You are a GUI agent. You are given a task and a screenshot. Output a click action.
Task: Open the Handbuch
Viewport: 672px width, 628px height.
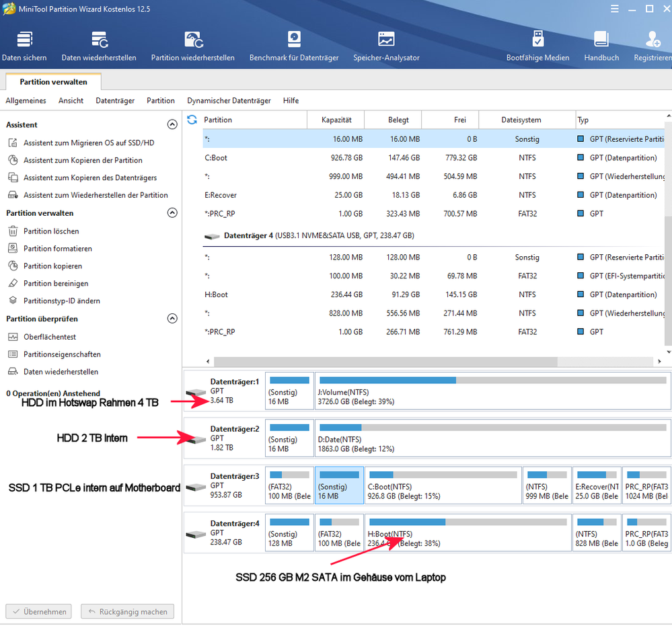[x=601, y=46]
